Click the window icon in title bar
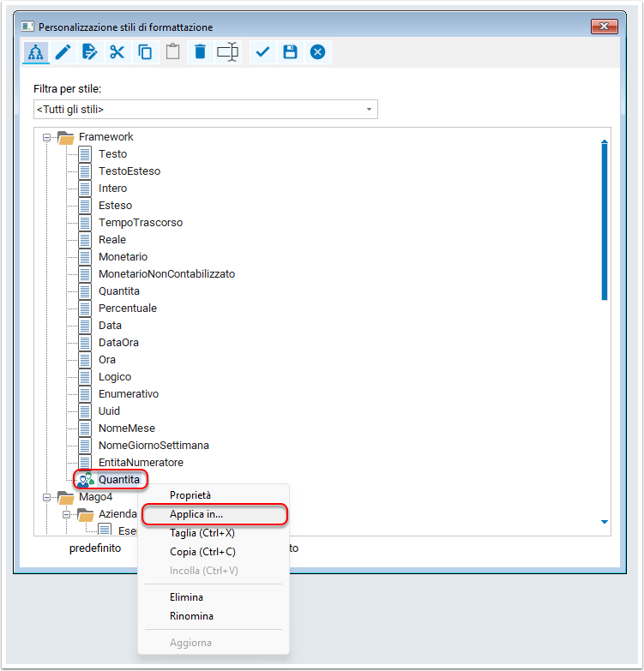Image resolution: width=644 pixels, height=671 pixels. coord(27,27)
